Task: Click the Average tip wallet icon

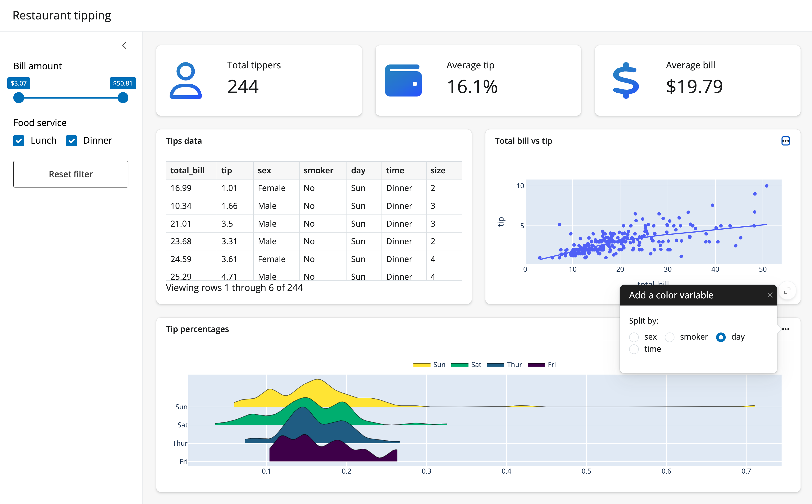Action: 403,81
